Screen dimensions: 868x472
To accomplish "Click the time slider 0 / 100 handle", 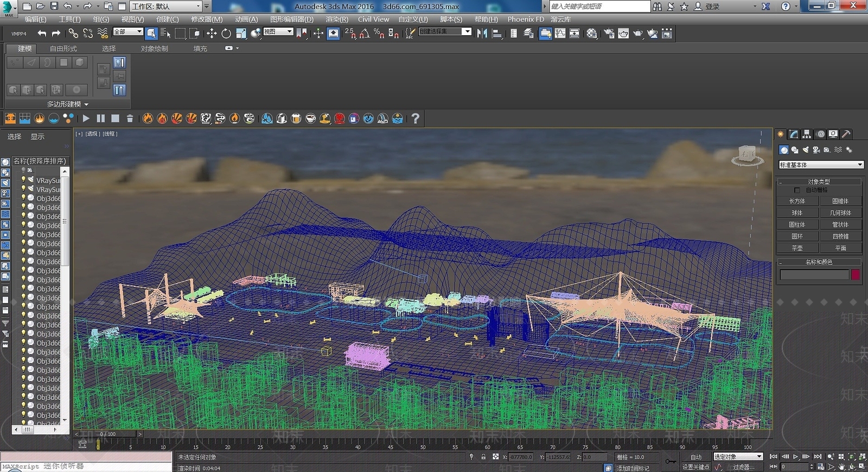I will [x=107, y=434].
